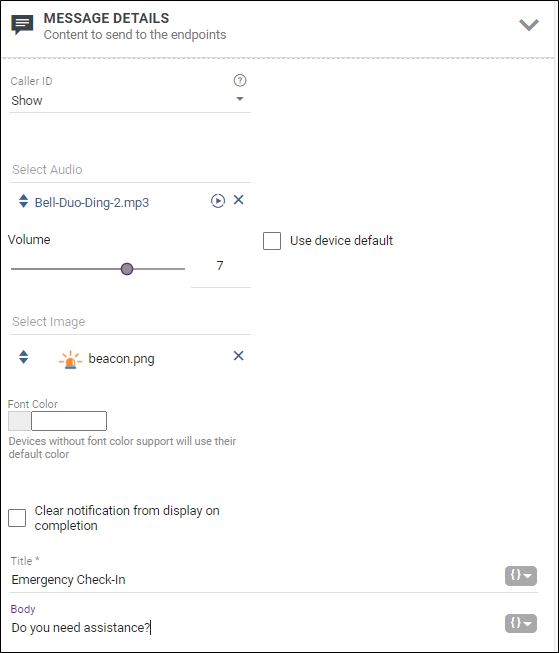Remove the Bell-Duo-Ding-2.mp3 audio file
This screenshot has height=653, width=559.
pyautogui.click(x=238, y=200)
